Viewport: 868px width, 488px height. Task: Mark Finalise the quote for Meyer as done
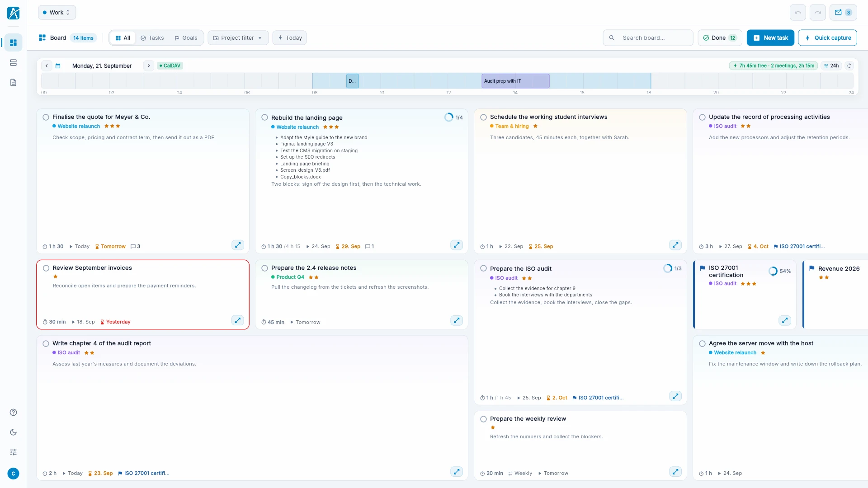click(x=46, y=117)
